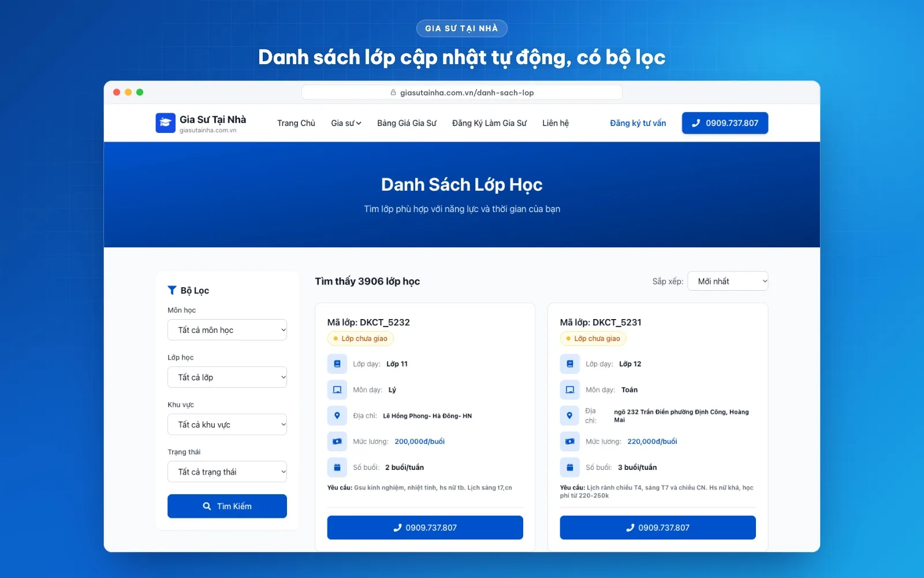The image size is (924, 578).
Task: Click the 220,000đ/buổi salary value
Action: [653, 442]
